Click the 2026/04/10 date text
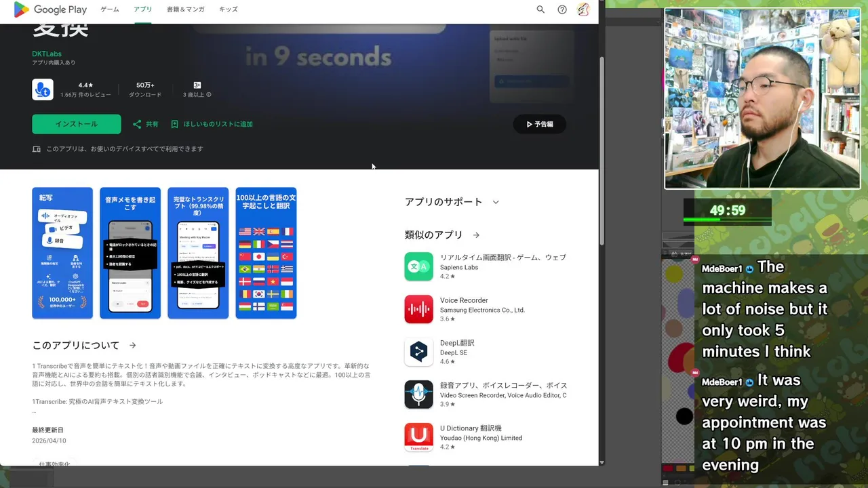Image resolution: width=868 pixels, height=488 pixels. (49, 441)
